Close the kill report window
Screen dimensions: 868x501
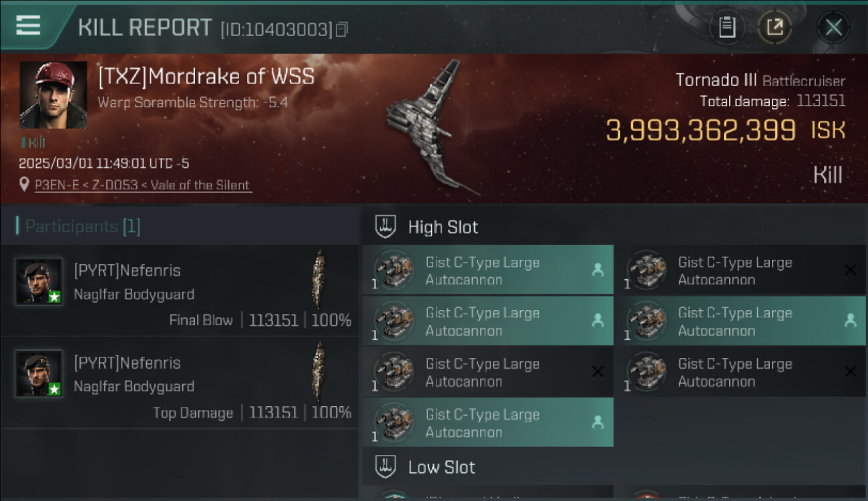pyautogui.click(x=833, y=27)
